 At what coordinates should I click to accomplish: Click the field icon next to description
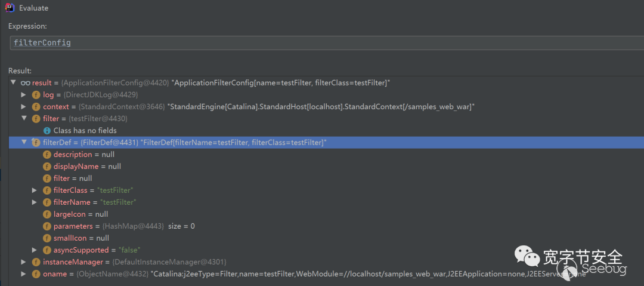(x=47, y=154)
